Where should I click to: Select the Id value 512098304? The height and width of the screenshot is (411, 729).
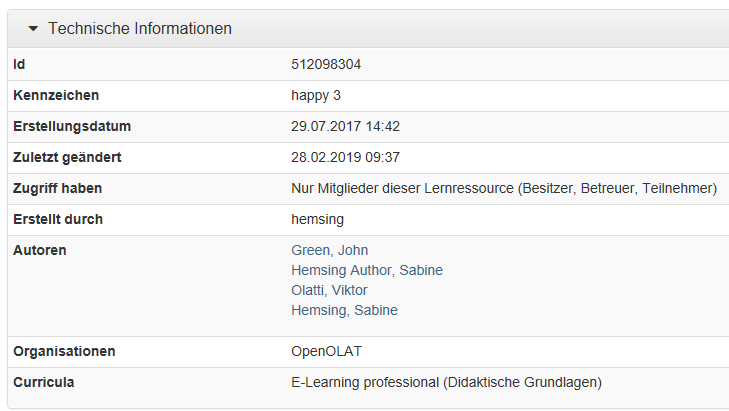click(x=326, y=64)
